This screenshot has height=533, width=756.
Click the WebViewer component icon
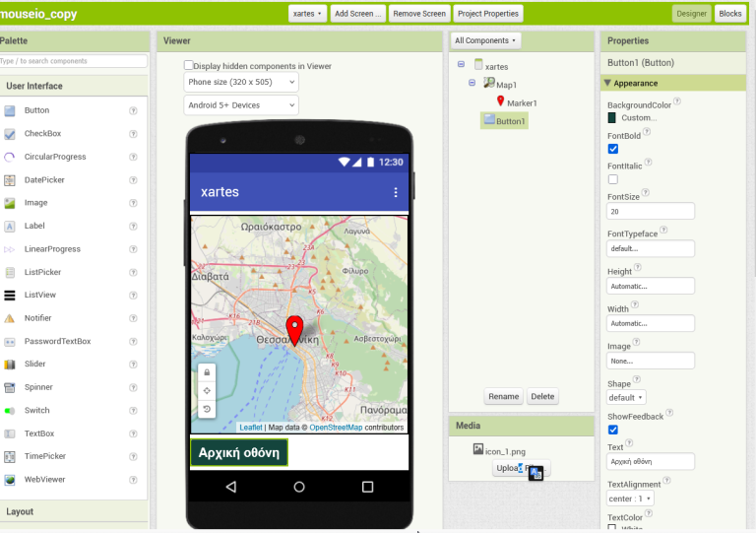click(x=10, y=480)
